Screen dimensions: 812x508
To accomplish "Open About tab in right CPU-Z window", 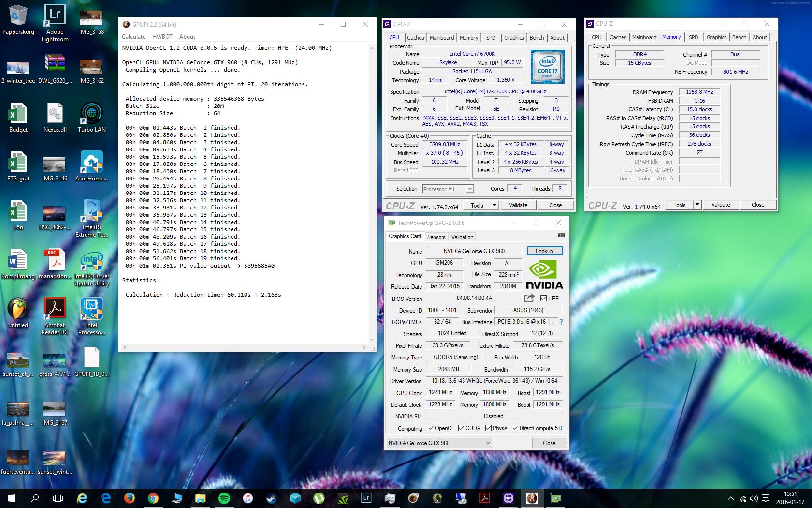I will pyautogui.click(x=759, y=37).
